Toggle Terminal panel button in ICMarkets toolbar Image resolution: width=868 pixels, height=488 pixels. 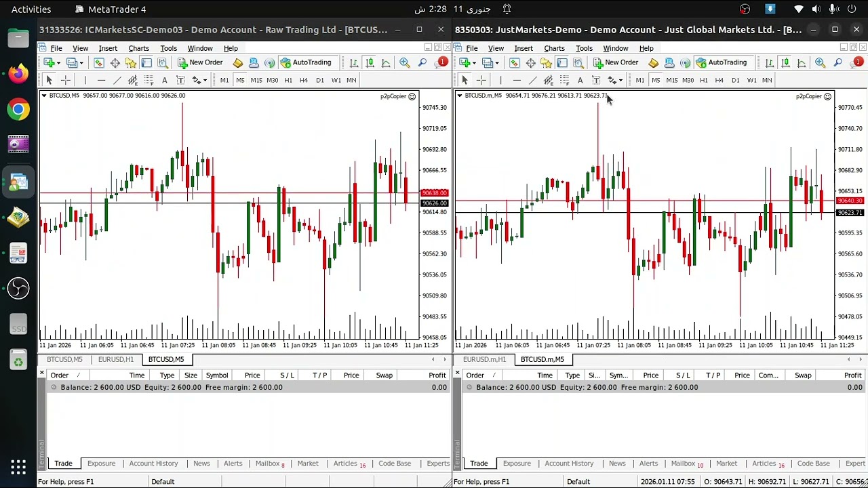pos(146,62)
